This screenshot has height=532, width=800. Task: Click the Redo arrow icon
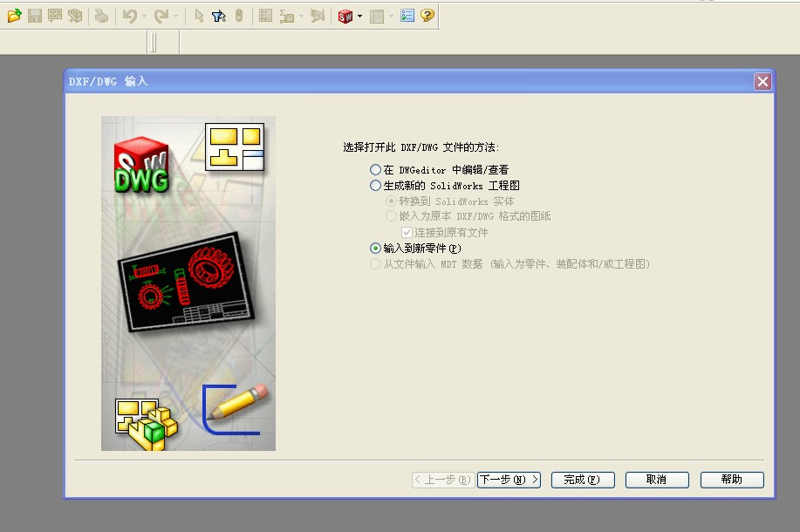click(x=161, y=17)
